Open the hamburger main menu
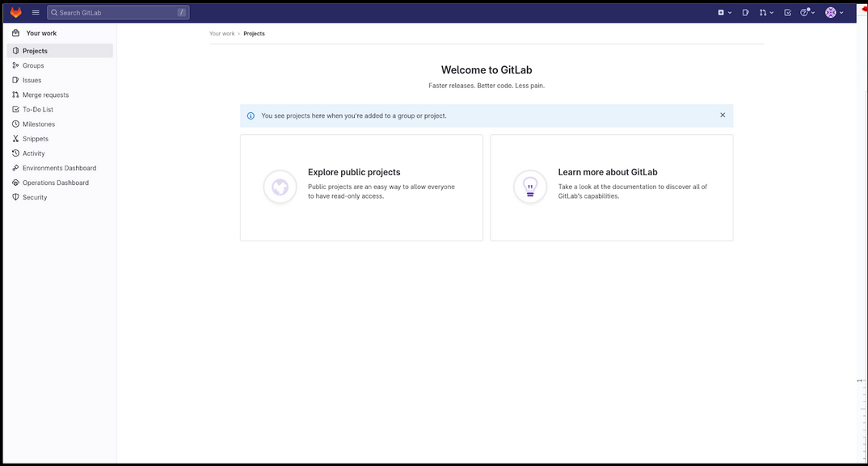868x466 pixels. tap(36, 12)
